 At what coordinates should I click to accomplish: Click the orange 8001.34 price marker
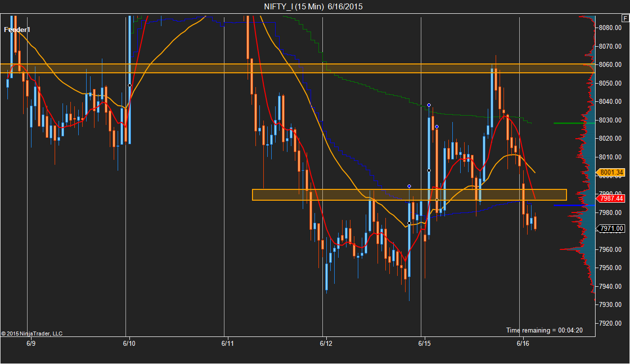(x=612, y=172)
